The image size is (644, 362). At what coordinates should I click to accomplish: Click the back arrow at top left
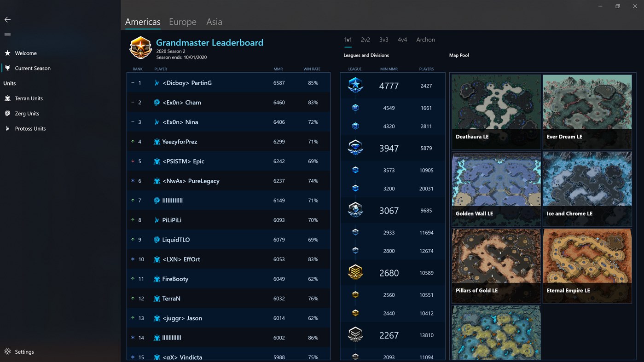click(x=7, y=19)
